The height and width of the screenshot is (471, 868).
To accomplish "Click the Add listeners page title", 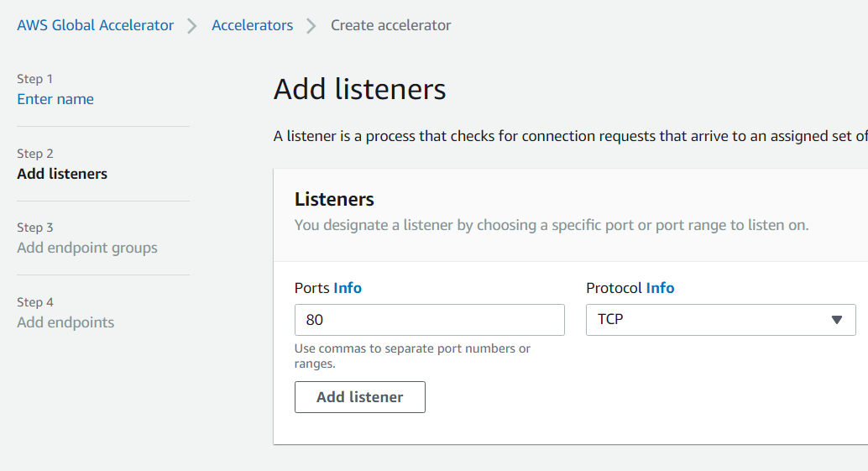I will [359, 89].
